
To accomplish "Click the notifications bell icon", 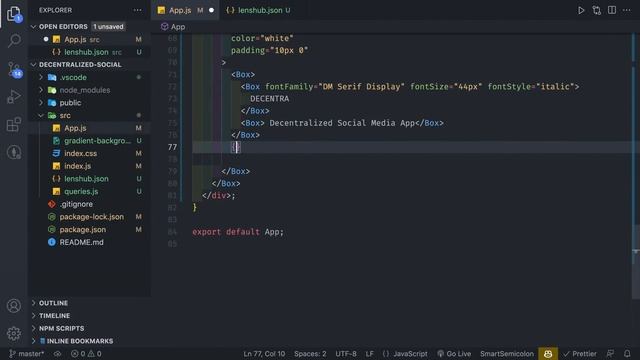I will tap(627, 353).
